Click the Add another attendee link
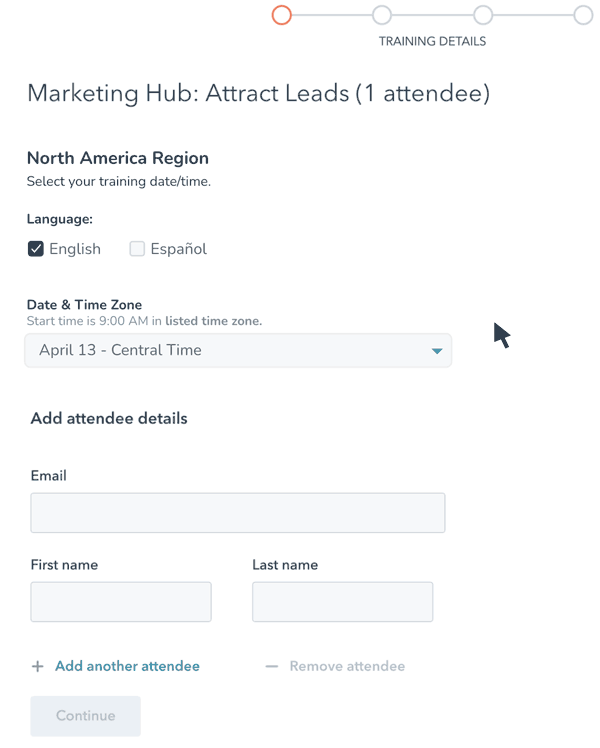600x748 pixels. tap(127, 666)
